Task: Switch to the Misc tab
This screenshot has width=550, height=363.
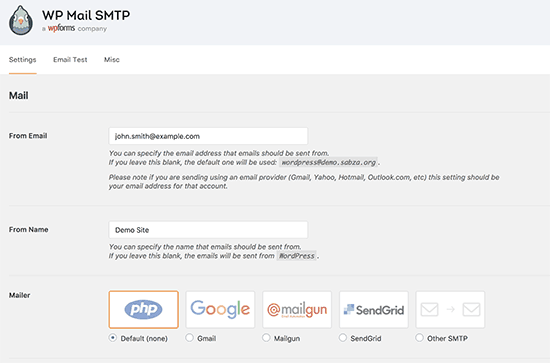Action: 112,60
